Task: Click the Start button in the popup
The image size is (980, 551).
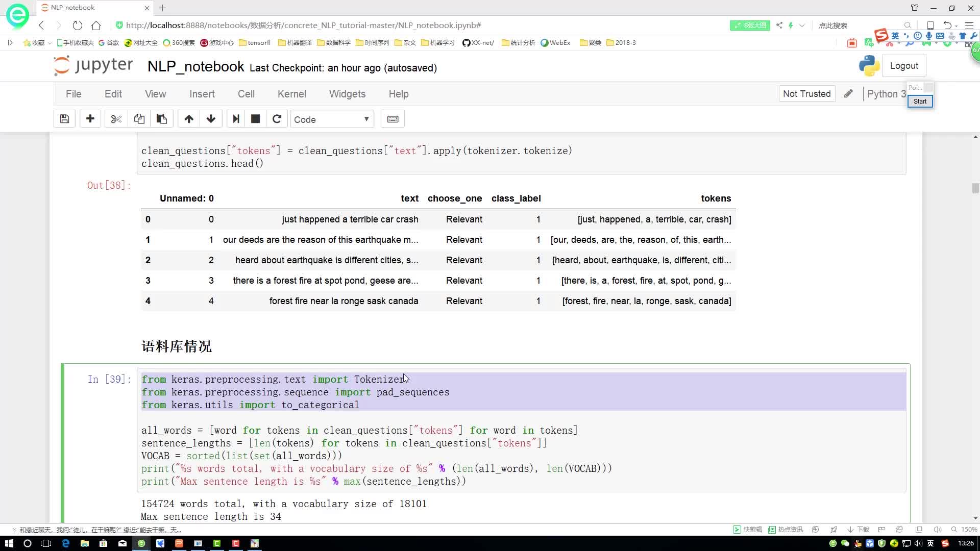Action: (x=920, y=101)
